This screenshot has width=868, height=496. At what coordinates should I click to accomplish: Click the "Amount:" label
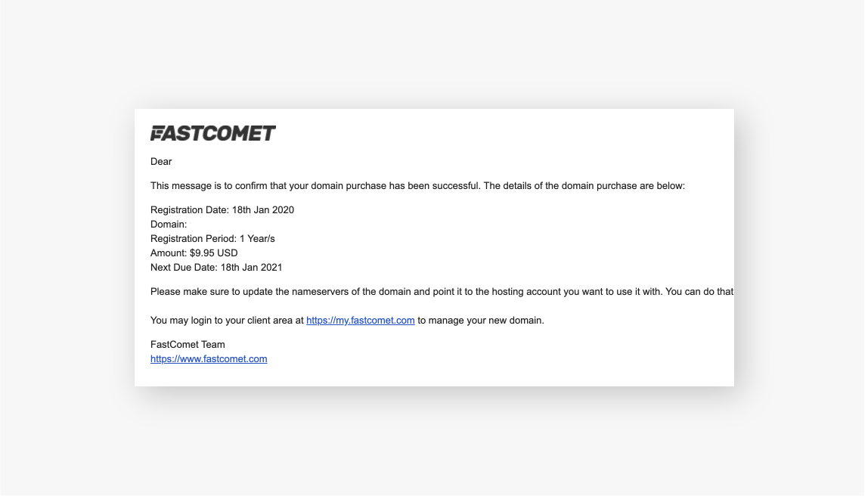[169, 253]
